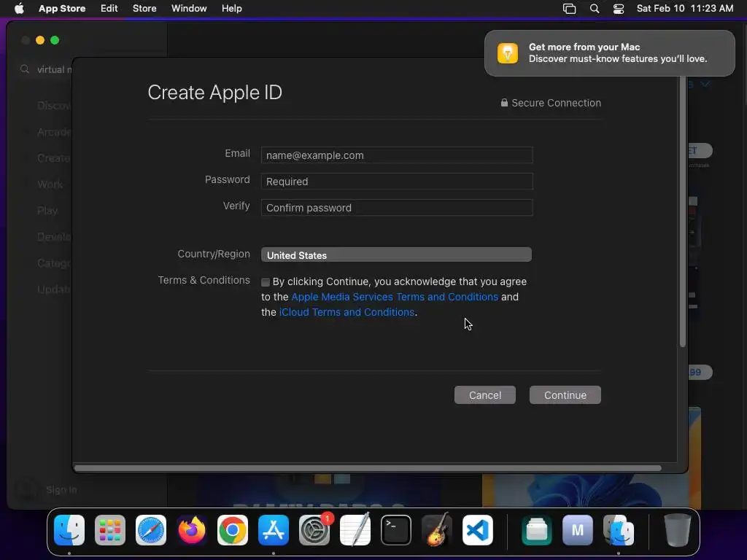Click the App Store dock icon

274,530
